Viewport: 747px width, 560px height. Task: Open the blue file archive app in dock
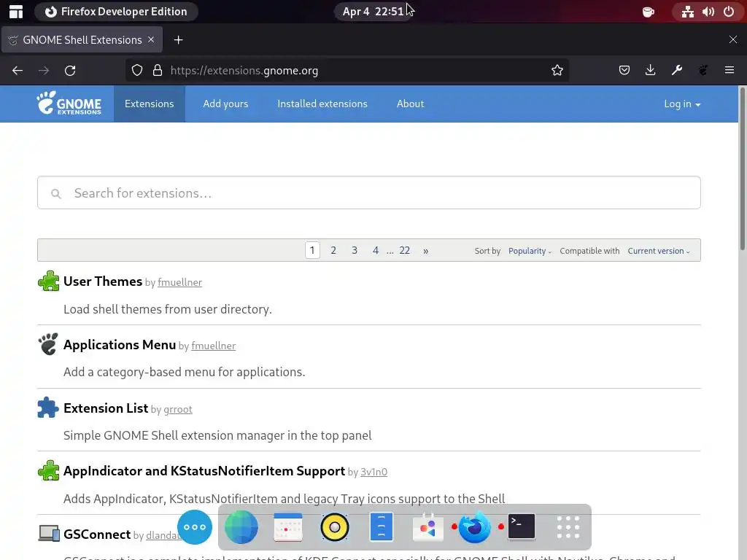381,526
